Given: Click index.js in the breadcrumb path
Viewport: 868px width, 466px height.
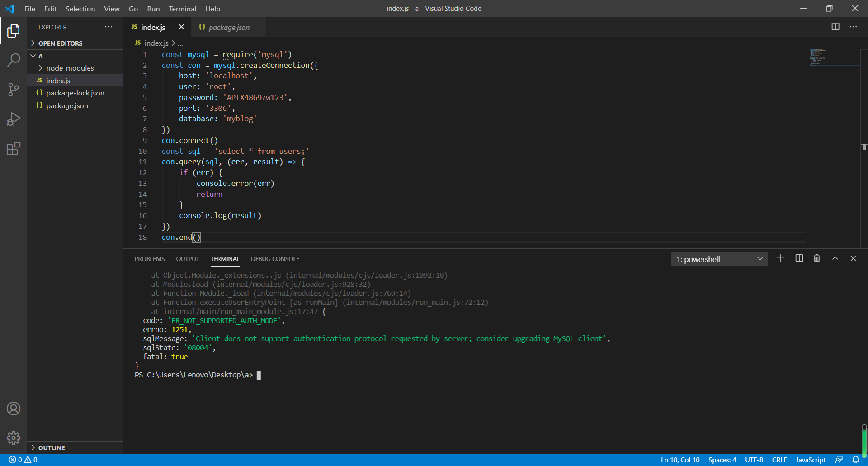Looking at the screenshot, I should [156, 43].
